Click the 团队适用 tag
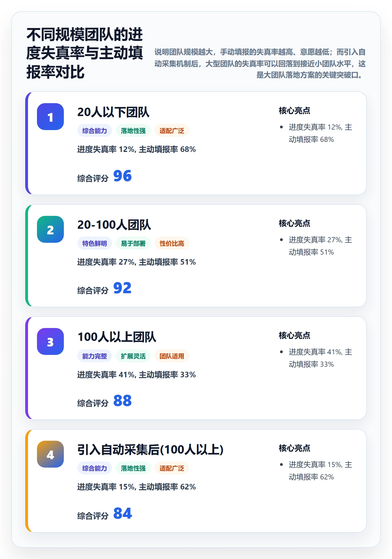This screenshot has width=392, height=559. (x=172, y=356)
